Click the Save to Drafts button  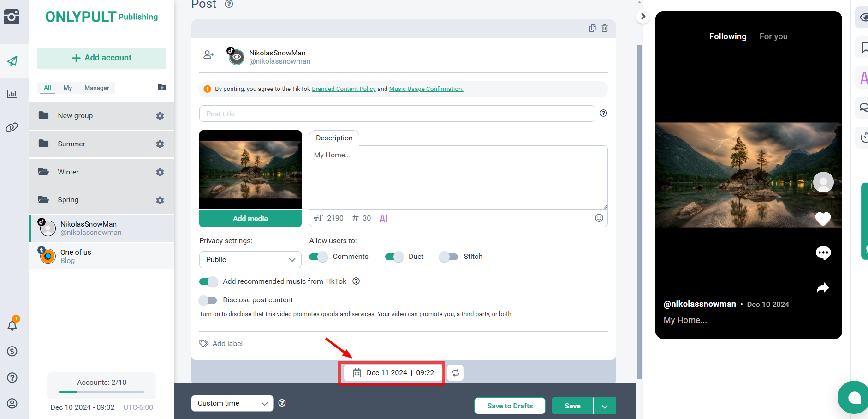(510, 406)
